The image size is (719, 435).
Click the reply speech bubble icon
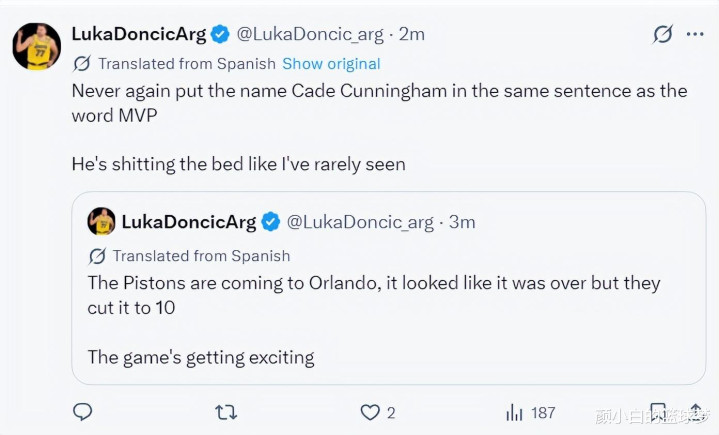(x=83, y=412)
